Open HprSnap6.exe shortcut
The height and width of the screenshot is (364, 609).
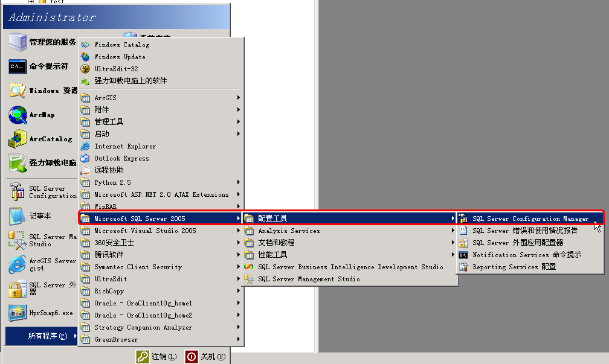(x=42, y=313)
